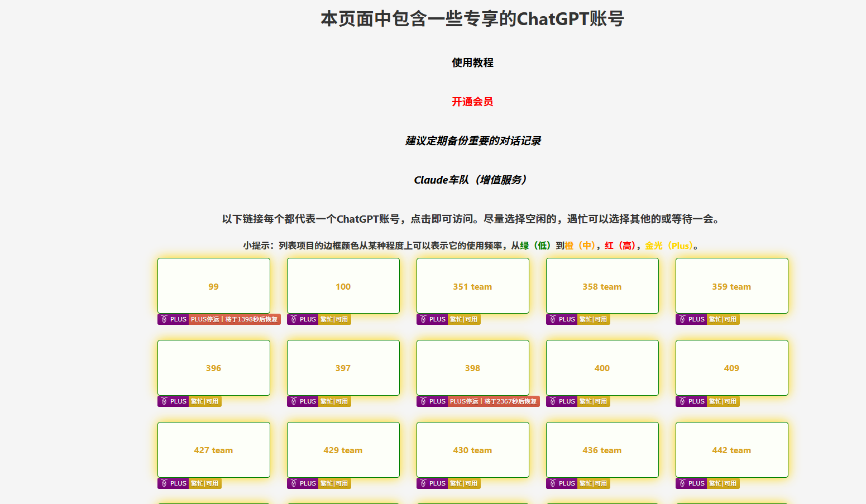Click the 繁忙|可用 status under card 397
The image size is (866, 504).
point(334,401)
